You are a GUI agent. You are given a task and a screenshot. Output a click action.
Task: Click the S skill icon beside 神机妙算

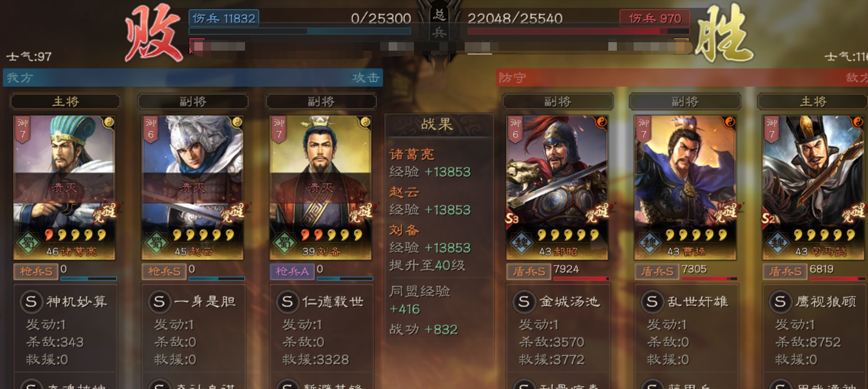[x=31, y=302]
